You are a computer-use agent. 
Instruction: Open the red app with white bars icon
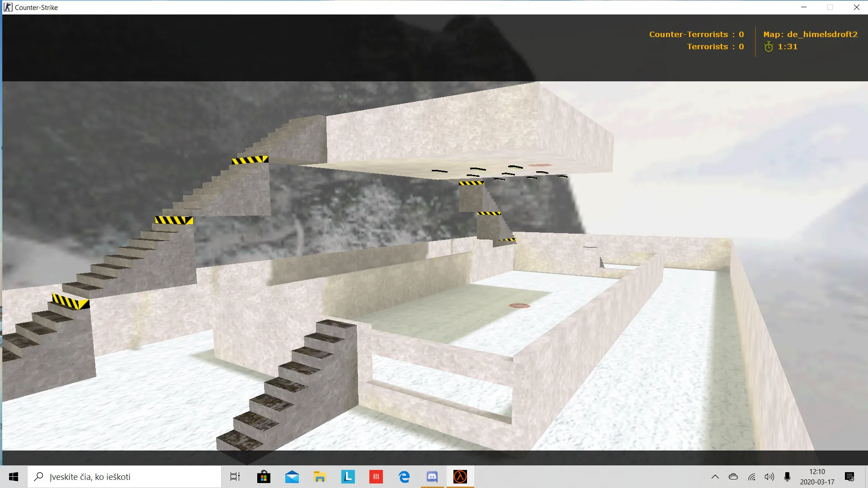(x=376, y=477)
